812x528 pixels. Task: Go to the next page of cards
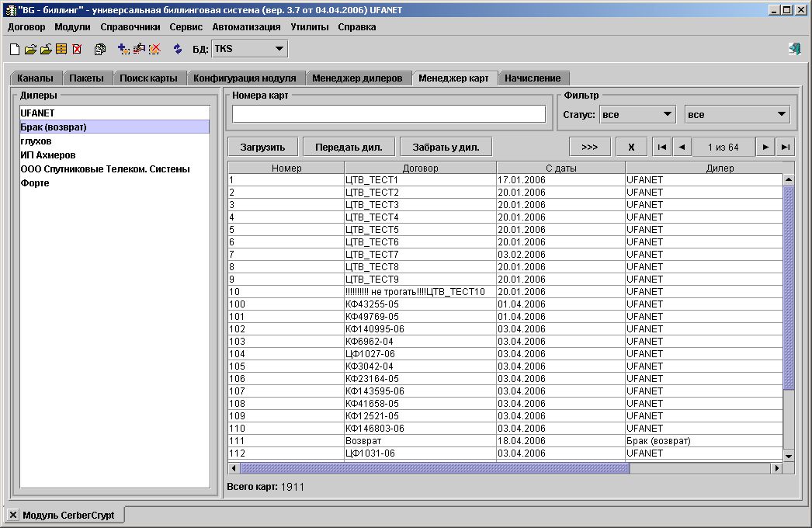[766, 147]
